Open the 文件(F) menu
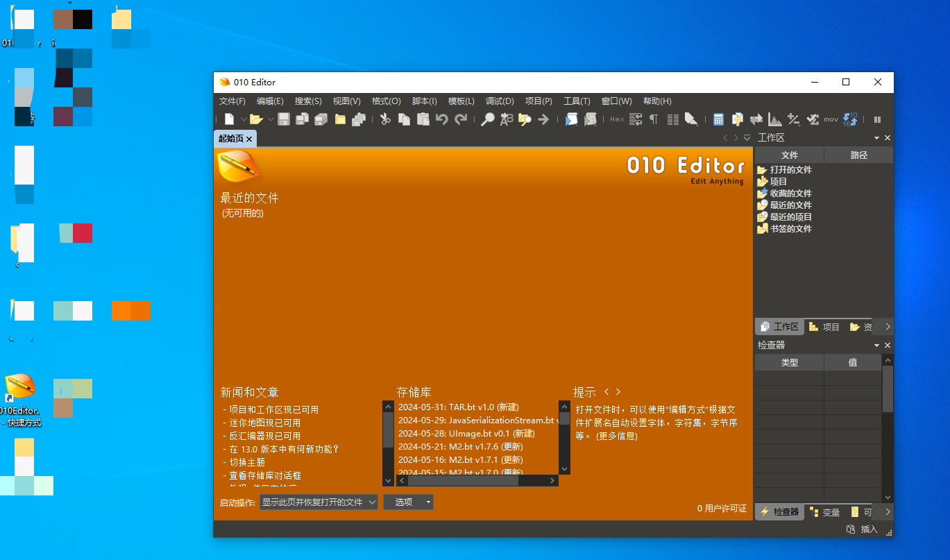The image size is (950, 560). (232, 101)
